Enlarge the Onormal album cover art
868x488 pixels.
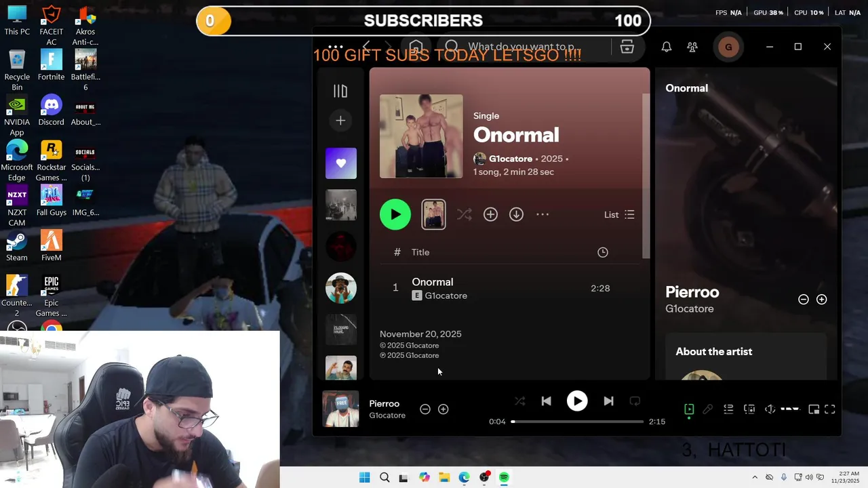click(x=421, y=136)
